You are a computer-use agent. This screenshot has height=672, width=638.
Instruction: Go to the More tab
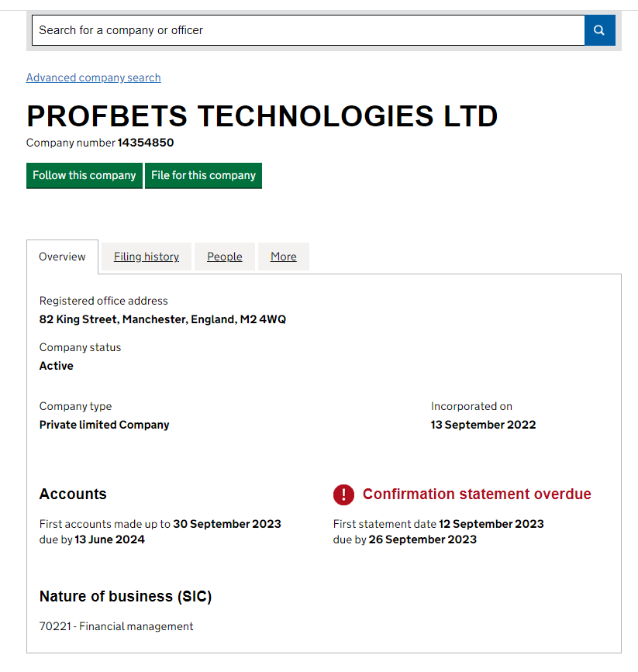pos(283,257)
